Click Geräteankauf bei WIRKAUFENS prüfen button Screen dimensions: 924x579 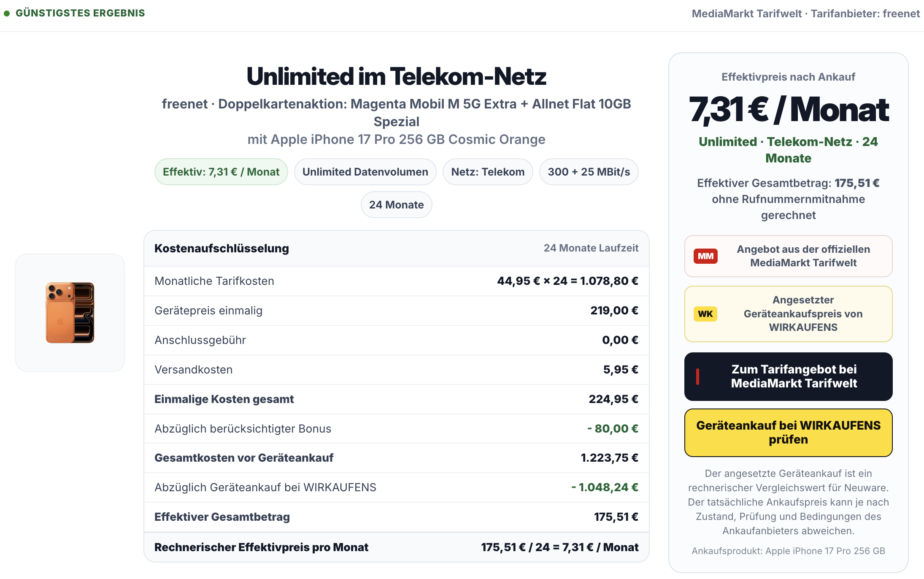point(788,433)
